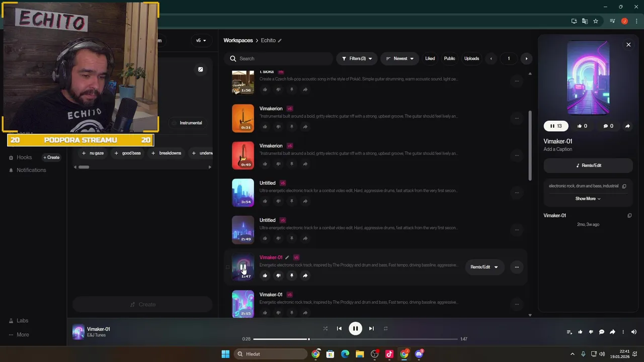Screen dimensions: 644x362
Task: Open more options for 0:31 Vimakerion track
Action: pyautogui.click(x=517, y=118)
